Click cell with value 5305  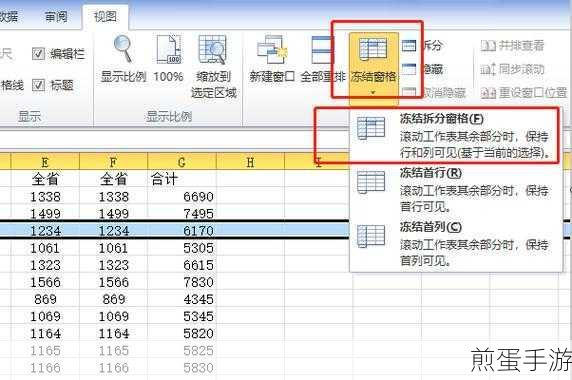tap(182, 248)
